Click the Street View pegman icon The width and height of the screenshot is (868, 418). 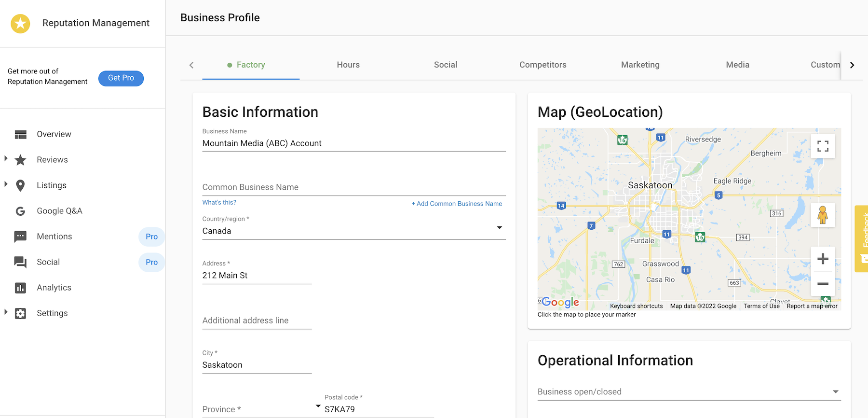tap(823, 215)
